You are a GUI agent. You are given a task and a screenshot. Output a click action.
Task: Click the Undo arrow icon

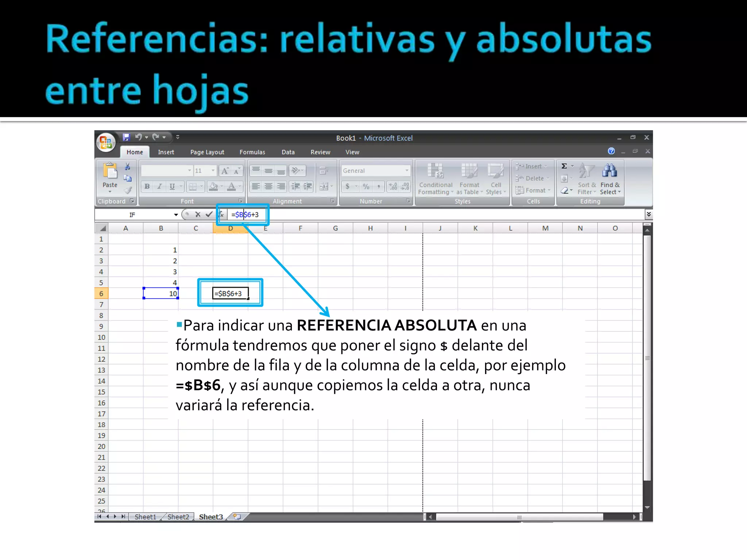(138, 137)
